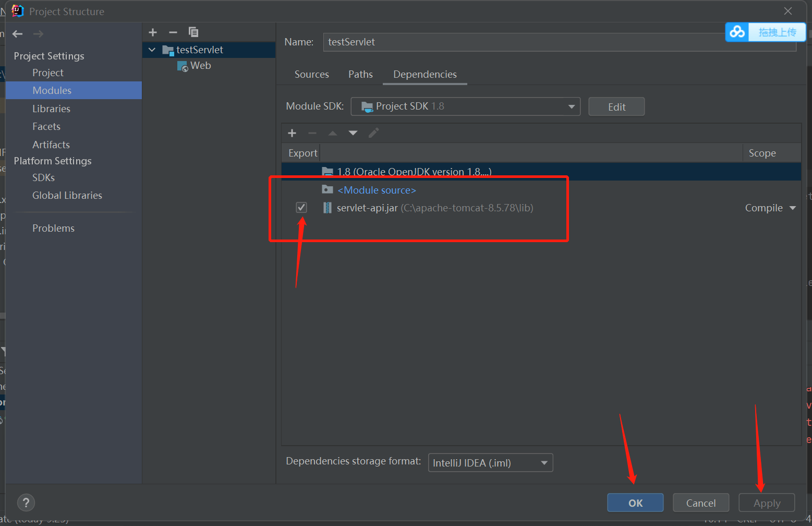Go back using the left arrow icon
Image resolution: width=812 pixels, height=526 pixels.
point(18,34)
